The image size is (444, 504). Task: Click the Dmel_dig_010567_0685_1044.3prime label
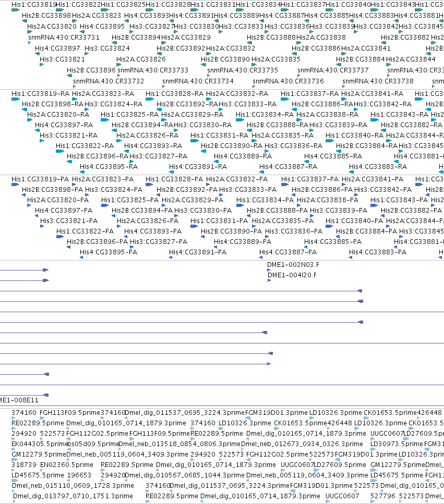tap(185, 475)
